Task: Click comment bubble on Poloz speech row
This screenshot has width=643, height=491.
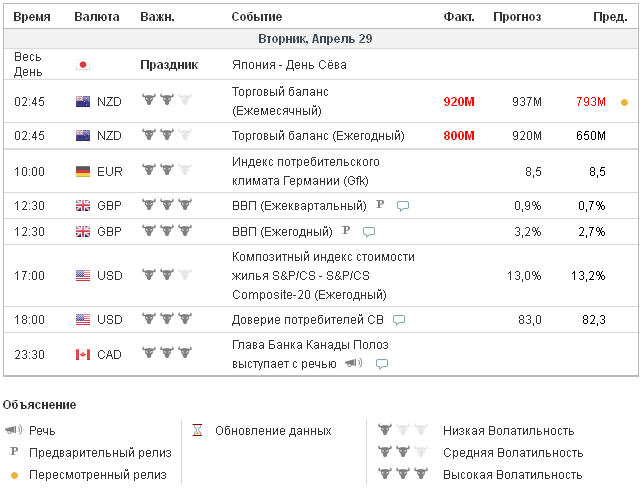Action: click(381, 364)
